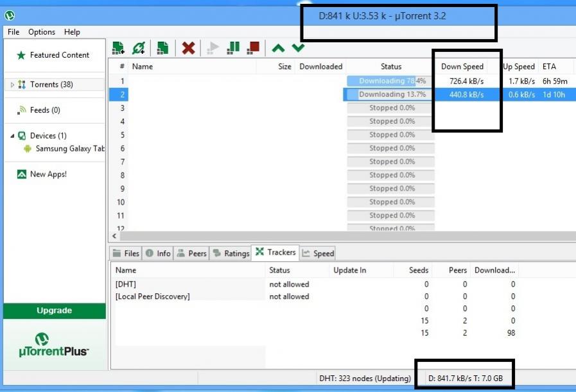Switch to the Info tab

(x=158, y=253)
